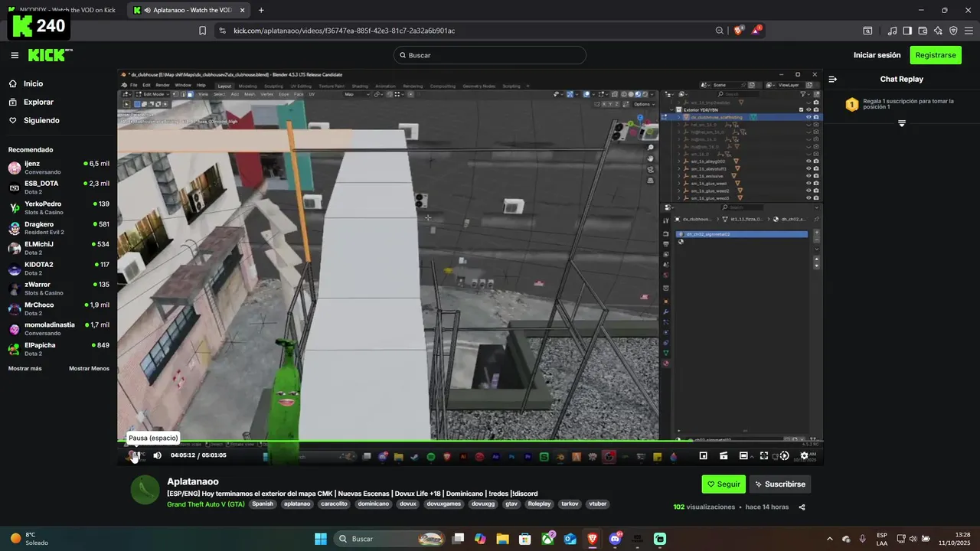Click the gold number 1 gift badge
980x551 pixels.
pyautogui.click(x=852, y=104)
